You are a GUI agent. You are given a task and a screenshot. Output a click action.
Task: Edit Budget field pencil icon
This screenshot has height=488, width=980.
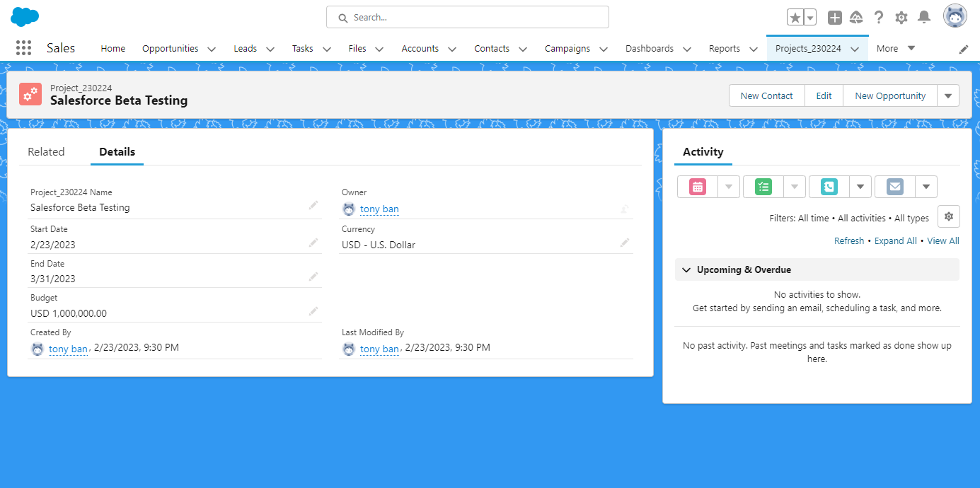(x=313, y=311)
